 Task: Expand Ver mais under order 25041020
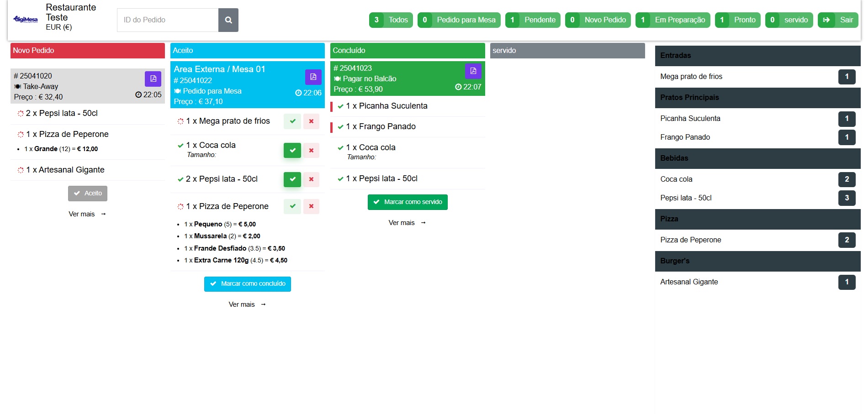pyautogui.click(x=87, y=214)
